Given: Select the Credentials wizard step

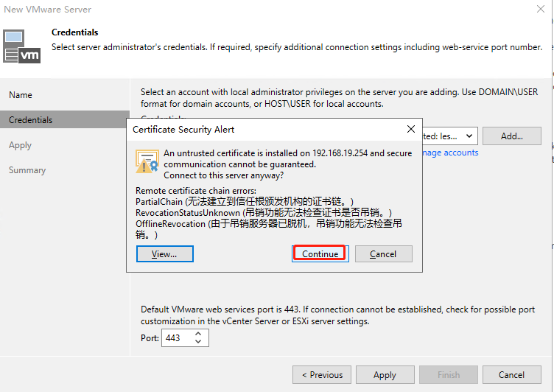Looking at the screenshot, I should [x=65, y=119].
